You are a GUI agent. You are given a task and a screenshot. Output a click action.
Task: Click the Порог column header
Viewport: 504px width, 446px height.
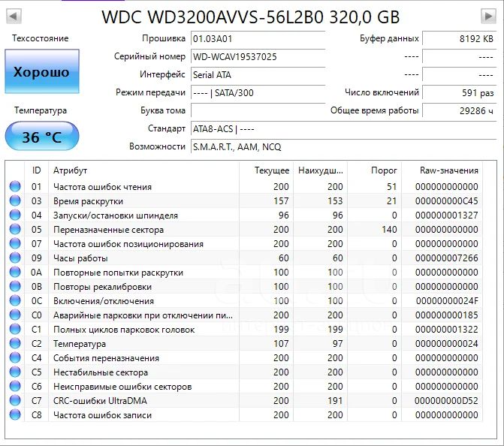click(x=375, y=170)
